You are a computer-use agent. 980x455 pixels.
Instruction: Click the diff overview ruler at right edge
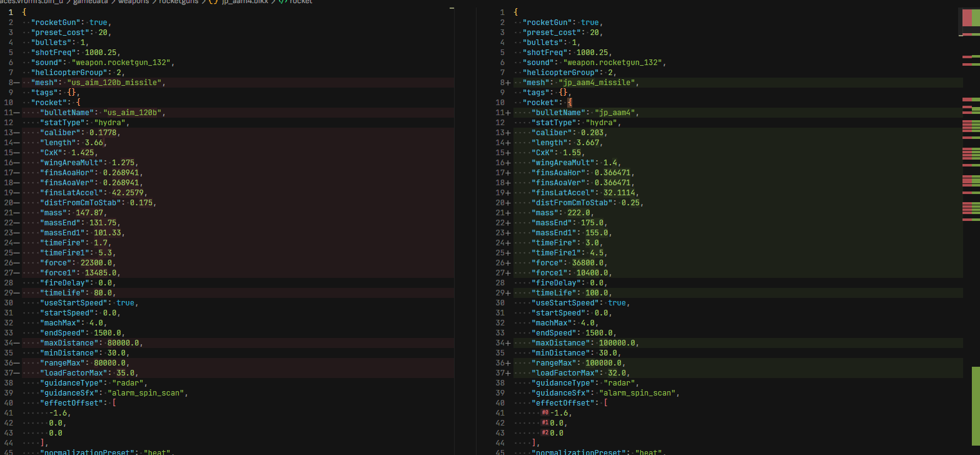[x=971, y=227]
